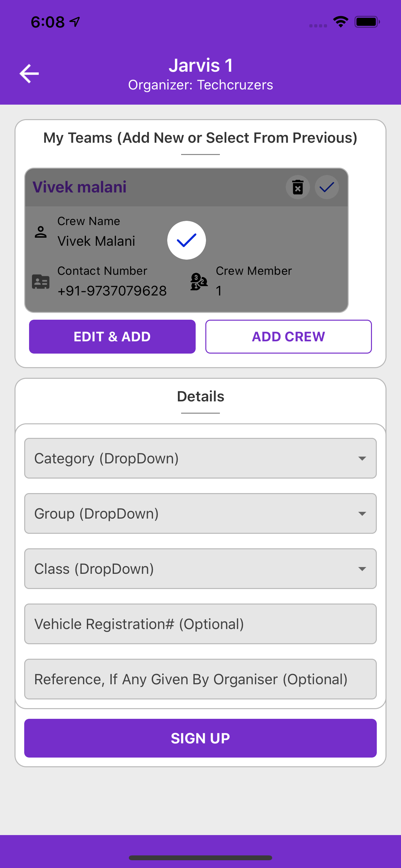This screenshot has width=401, height=868.
Task: Focus the Reference by Organiser field
Action: point(200,679)
